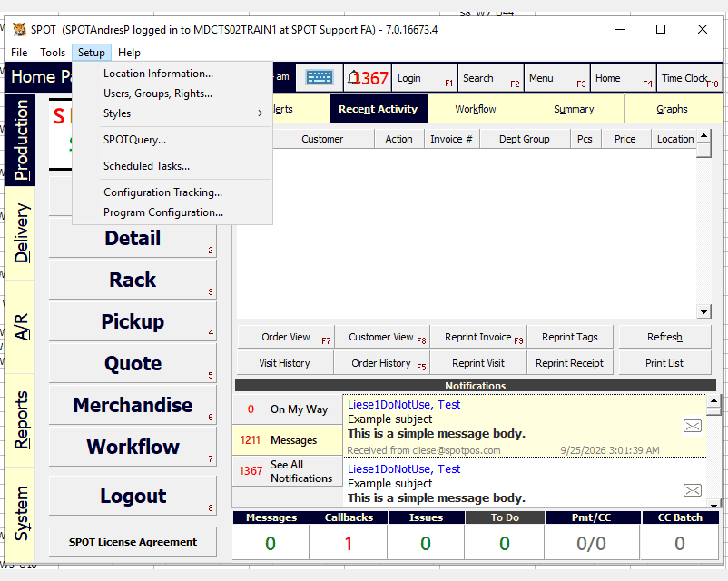The height and width of the screenshot is (581, 728).
Task: Click the Print List button
Action: (x=664, y=363)
